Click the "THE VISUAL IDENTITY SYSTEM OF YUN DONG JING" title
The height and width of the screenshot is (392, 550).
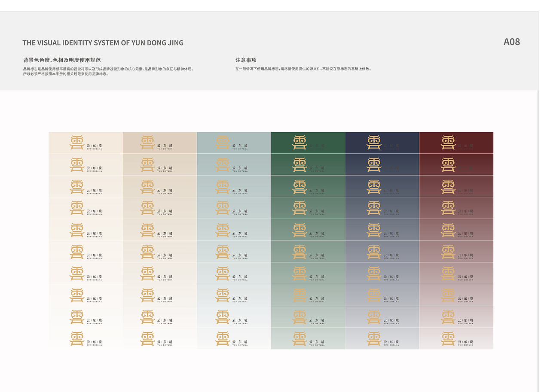(103, 43)
